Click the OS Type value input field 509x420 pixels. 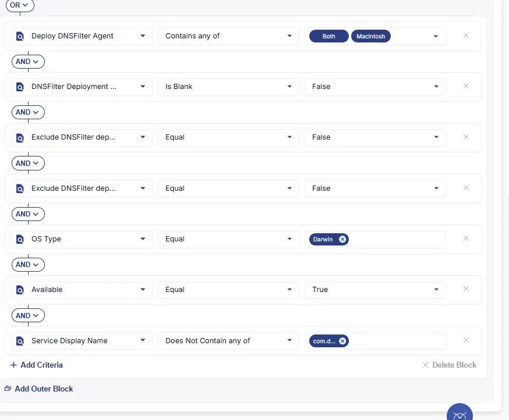click(x=396, y=239)
